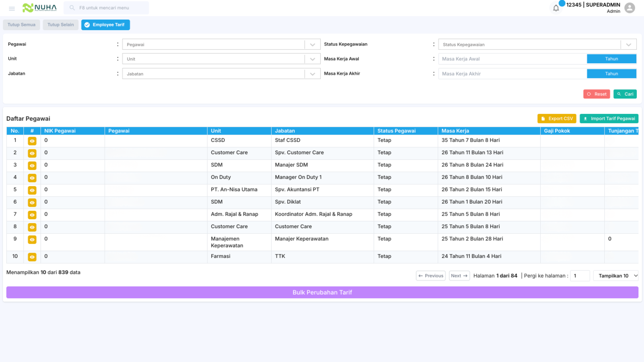Screen dimensions: 644x362
Task: Click the Pergi ke halaman page input
Action: (580, 276)
